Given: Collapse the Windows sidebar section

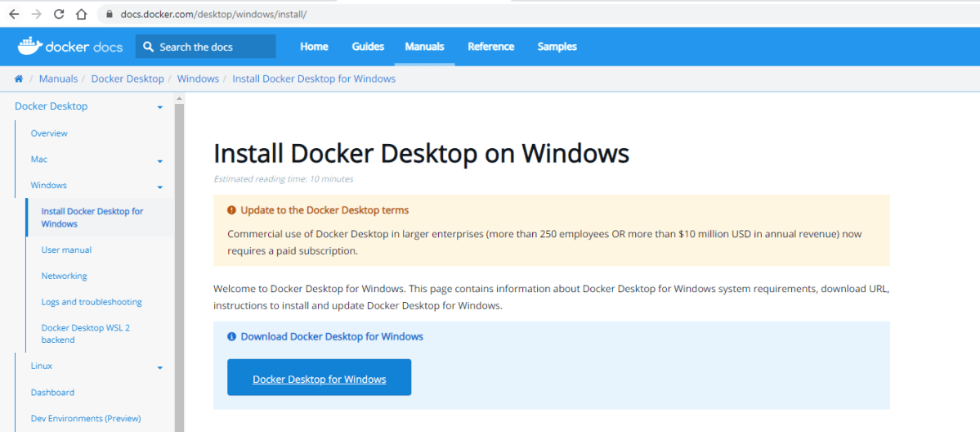Looking at the screenshot, I should [160, 187].
